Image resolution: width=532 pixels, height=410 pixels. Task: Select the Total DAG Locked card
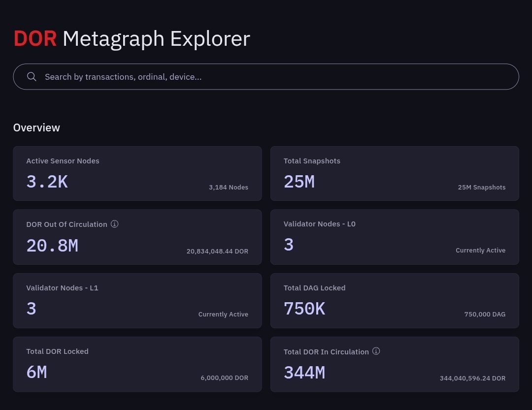click(x=395, y=301)
